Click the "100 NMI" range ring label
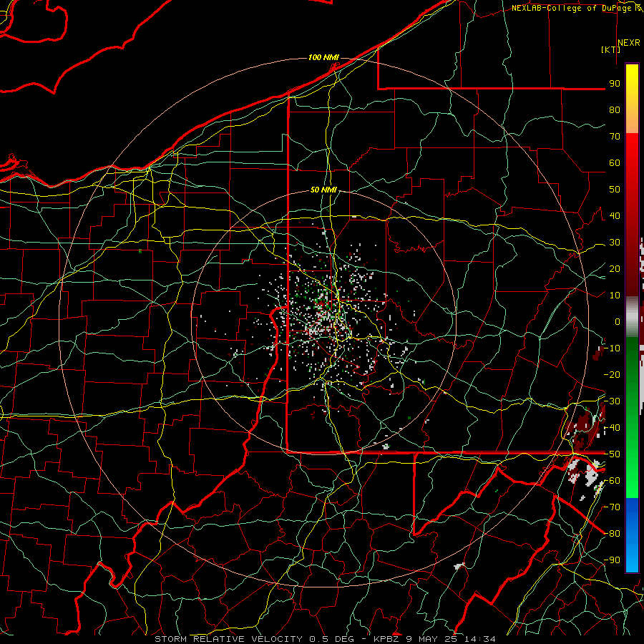644x644 pixels. (x=323, y=57)
